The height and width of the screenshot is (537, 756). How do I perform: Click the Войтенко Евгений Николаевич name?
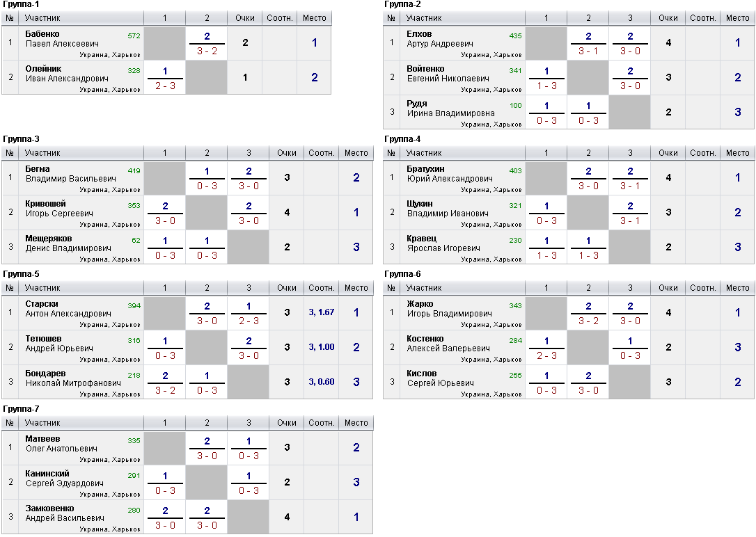coord(448,74)
